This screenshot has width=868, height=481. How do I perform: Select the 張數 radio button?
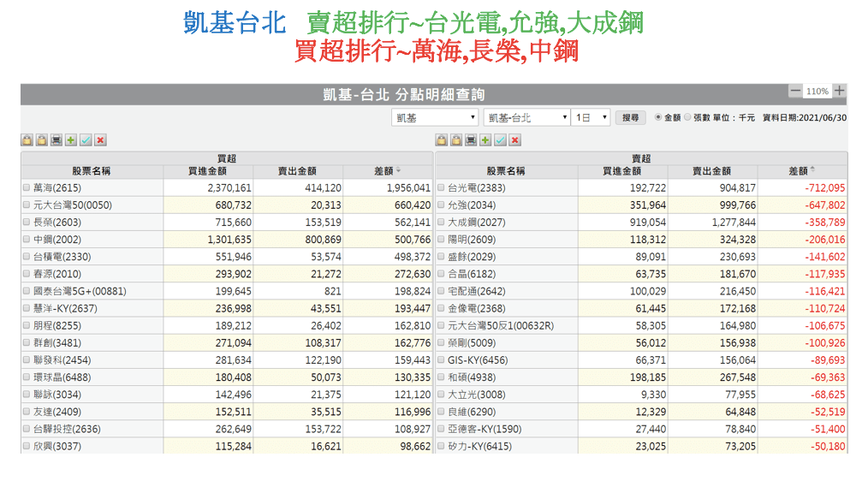pyautogui.click(x=687, y=117)
